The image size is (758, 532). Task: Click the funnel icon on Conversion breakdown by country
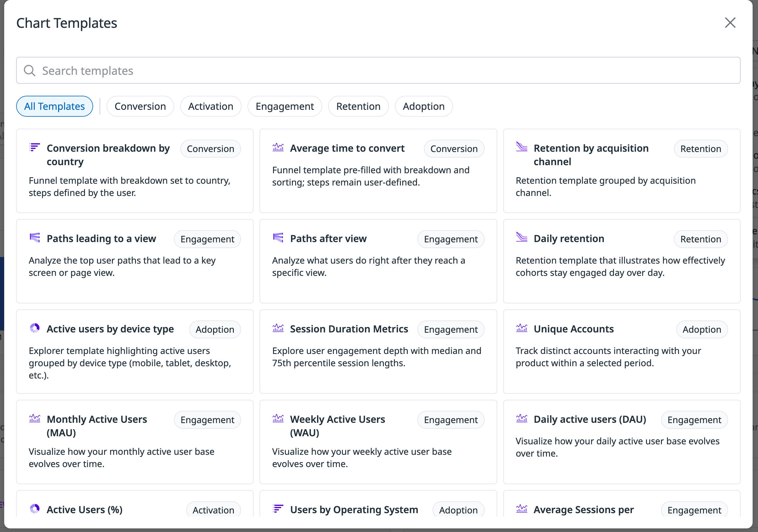[x=34, y=148]
